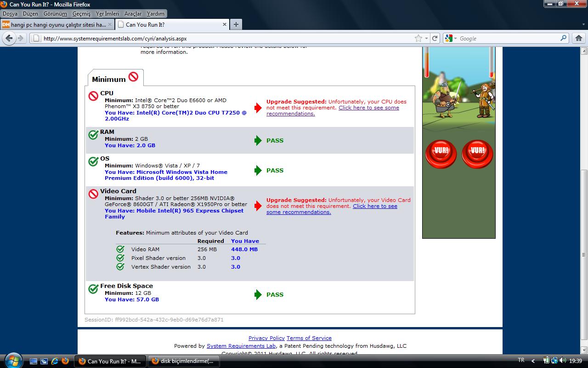Open the Düzen menu
Screen dimensions: 588x368
30,14
